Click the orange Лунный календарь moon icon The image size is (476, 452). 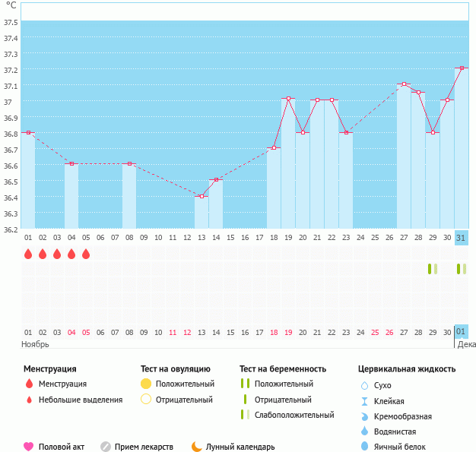196,447
